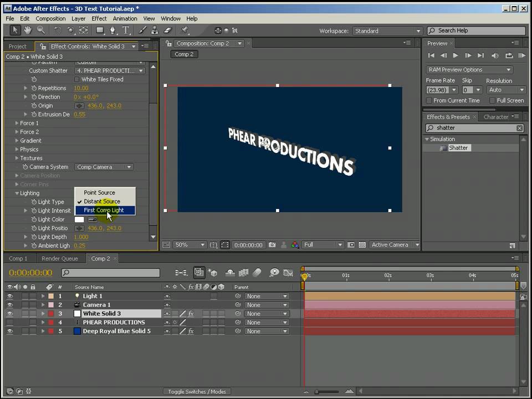
Task: Select the Zoom magnifier tool
Action: coord(40,30)
